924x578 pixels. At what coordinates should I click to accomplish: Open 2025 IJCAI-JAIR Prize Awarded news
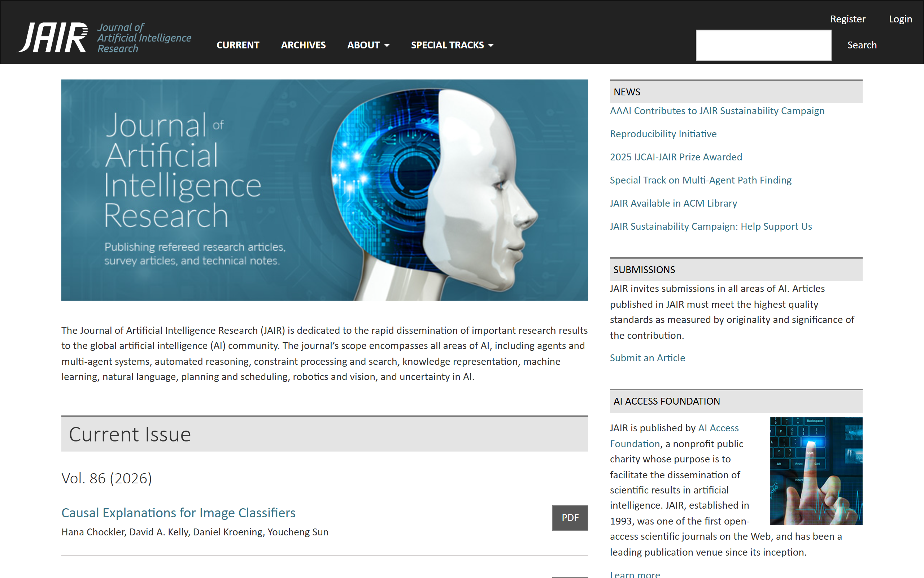click(676, 157)
